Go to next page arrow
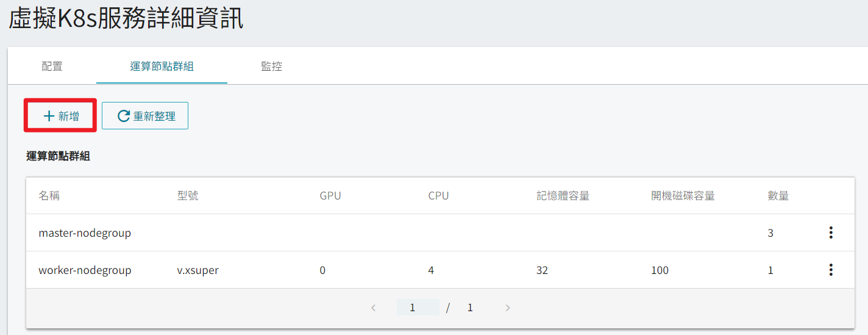Viewport: 868px width, 335px height. 507,308
